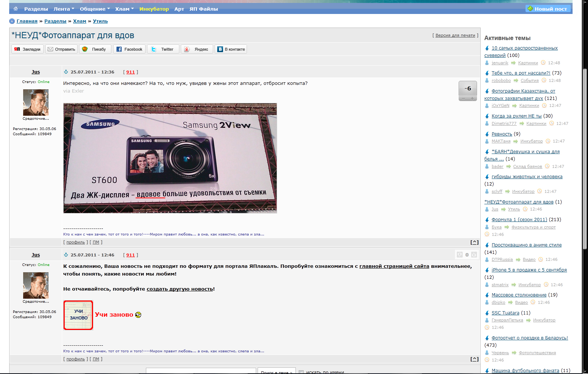Open the 'Физкультура и спорт' category link

[534, 227]
